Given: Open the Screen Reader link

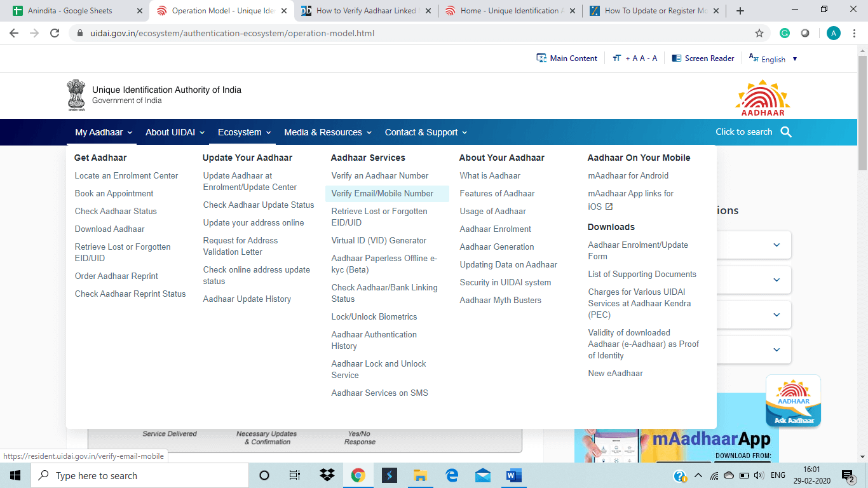Looking at the screenshot, I should pos(703,58).
